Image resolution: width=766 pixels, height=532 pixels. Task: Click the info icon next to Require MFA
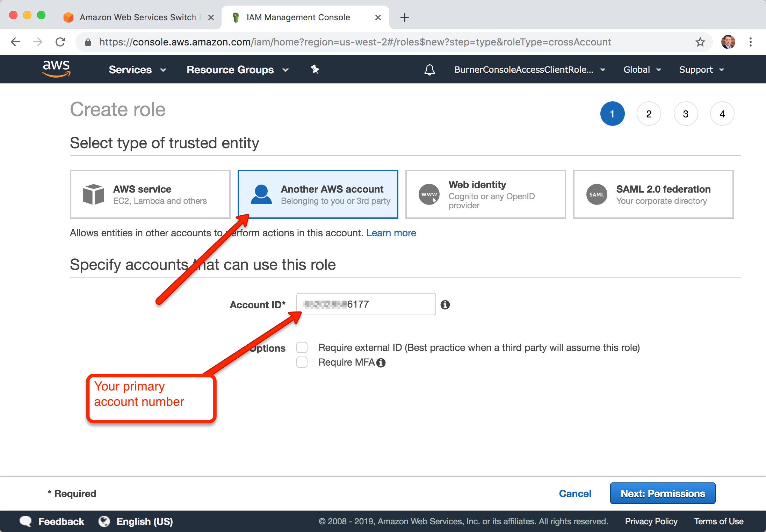click(x=381, y=363)
